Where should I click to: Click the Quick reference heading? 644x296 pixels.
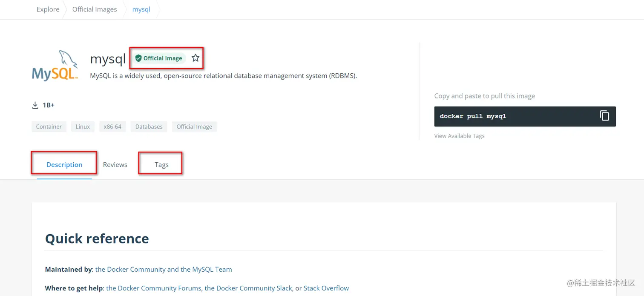97,239
